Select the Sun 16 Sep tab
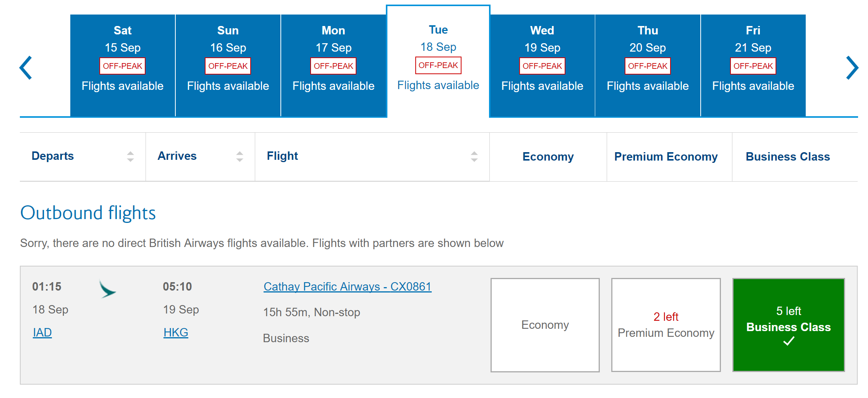868x398 pixels. [x=228, y=65]
